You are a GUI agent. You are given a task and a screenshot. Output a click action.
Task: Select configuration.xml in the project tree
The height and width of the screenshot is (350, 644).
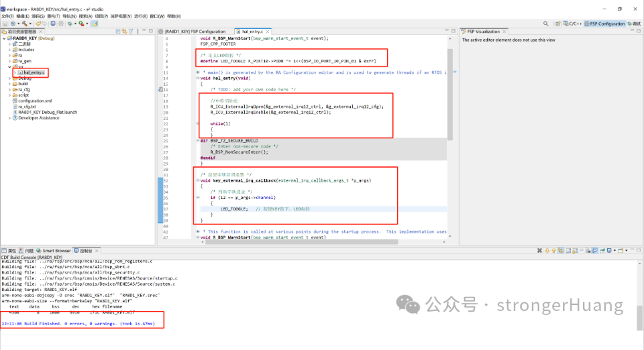(32, 101)
